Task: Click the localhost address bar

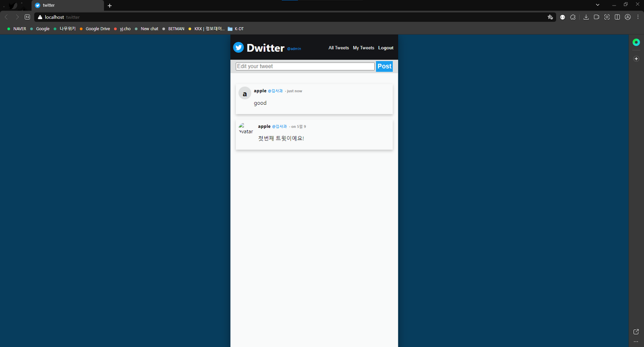Action: tap(294, 17)
